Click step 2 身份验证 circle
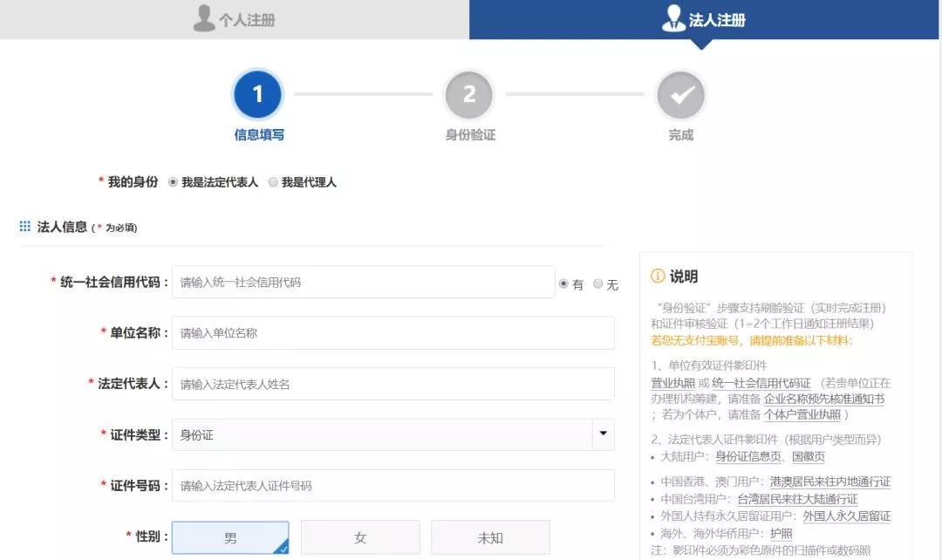The width and height of the screenshot is (942, 560). click(x=469, y=94)
